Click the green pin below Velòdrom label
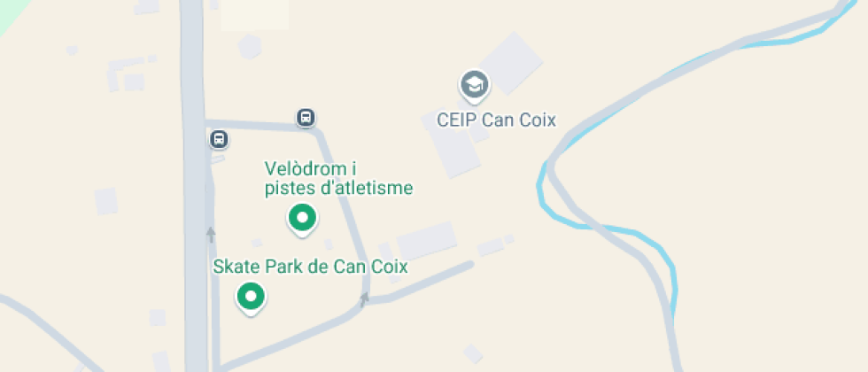The height and width of the screenshot is (372, 868). point(302,220)
